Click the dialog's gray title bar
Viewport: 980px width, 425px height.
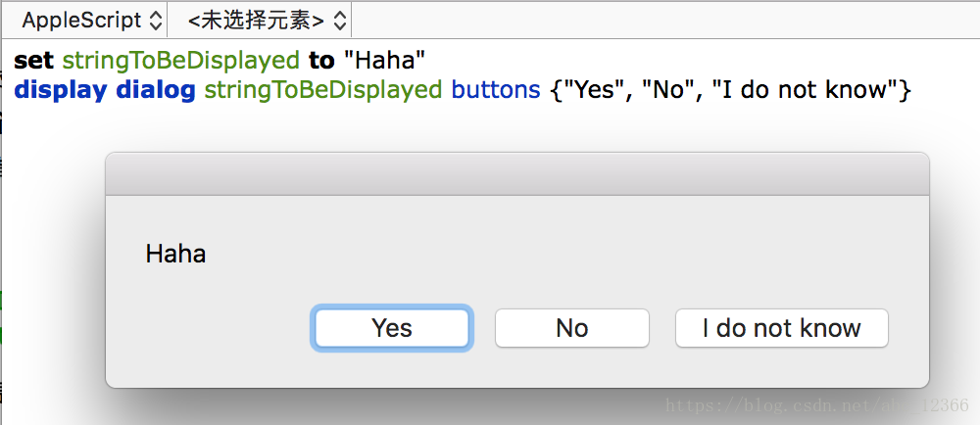point(516,174)
